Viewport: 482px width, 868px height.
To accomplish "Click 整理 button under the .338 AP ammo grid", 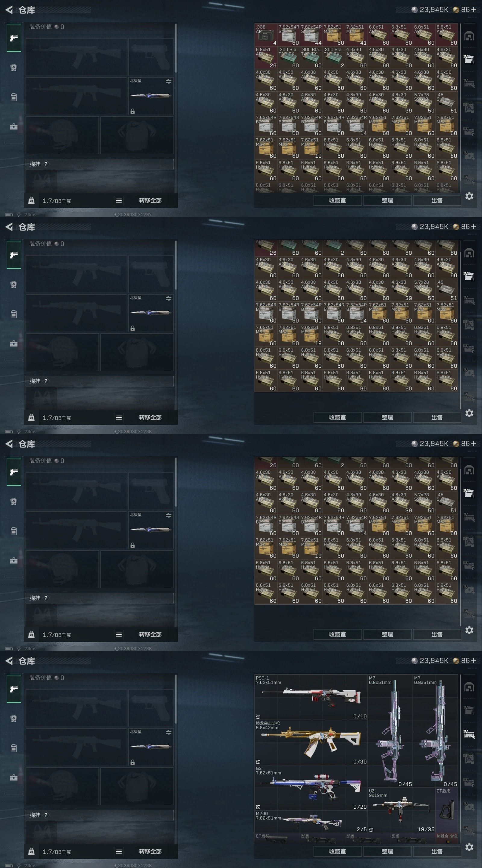I will (387, 200).
